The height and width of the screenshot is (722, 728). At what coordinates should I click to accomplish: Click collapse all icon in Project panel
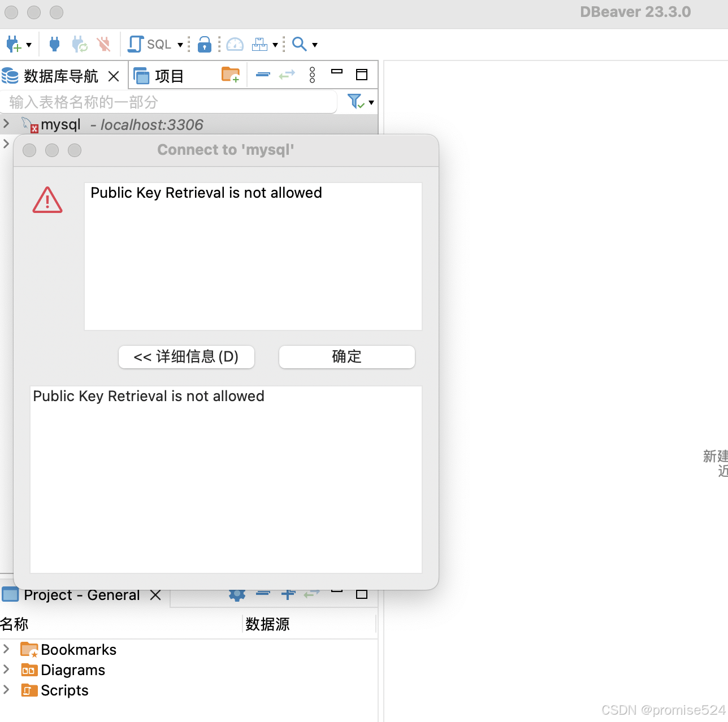(x=263, y=593)
